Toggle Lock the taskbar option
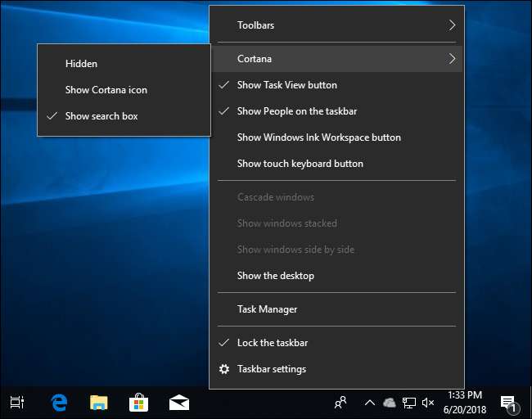 [272, 343]
